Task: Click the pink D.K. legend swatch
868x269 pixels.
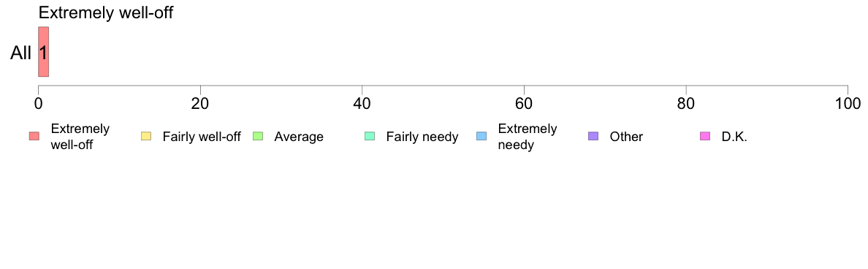Action: coord(704,136)
